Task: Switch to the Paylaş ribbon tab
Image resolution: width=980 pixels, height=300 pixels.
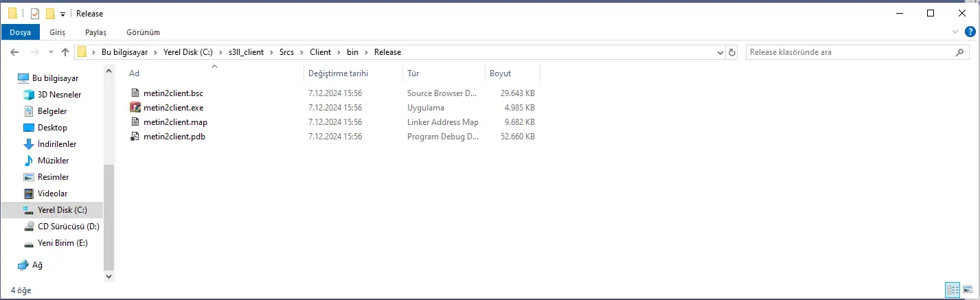Action: coord(95,32)
